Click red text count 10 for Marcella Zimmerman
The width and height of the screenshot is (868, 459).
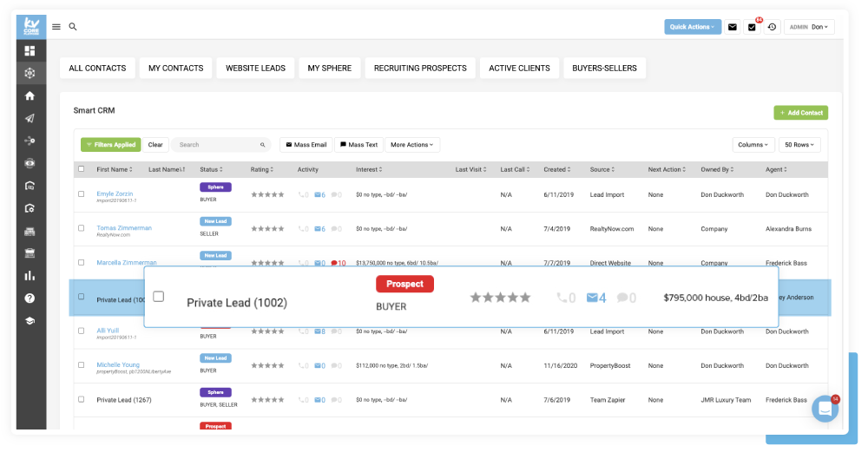[339, 263]
